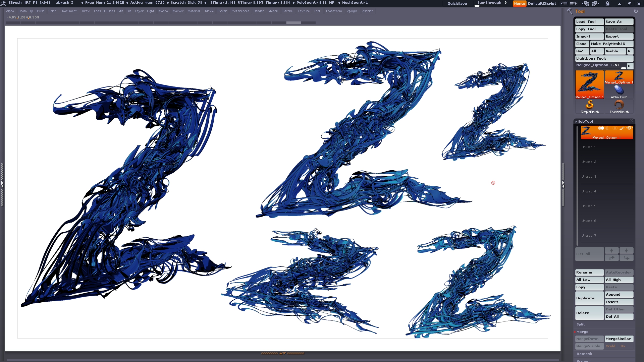
Task: Click Make PolyMesh3D button
Action: 611,44
